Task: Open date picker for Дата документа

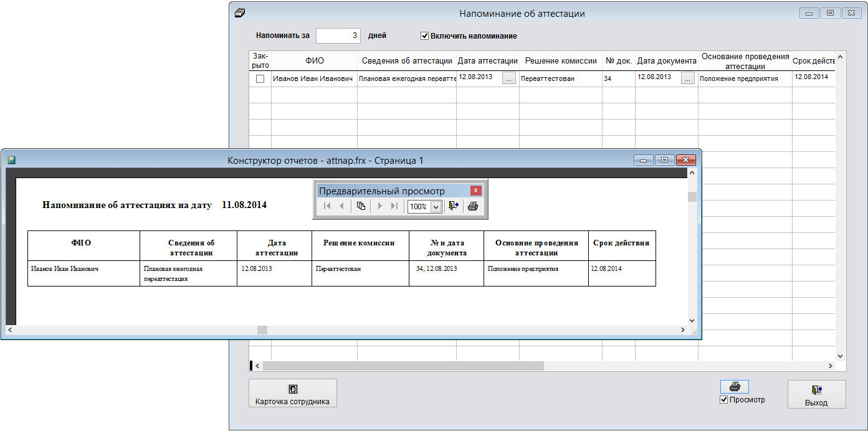Action: coord(687,78)
